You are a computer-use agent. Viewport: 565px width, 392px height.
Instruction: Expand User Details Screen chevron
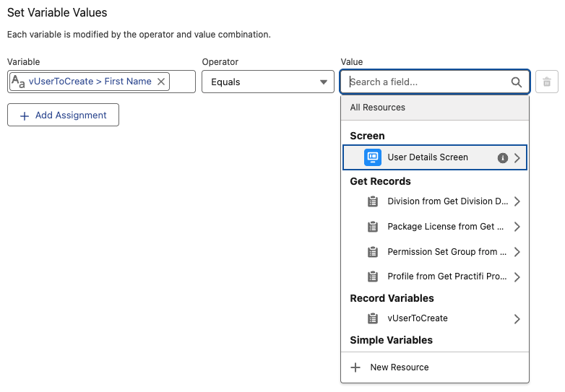tap(517, 158)
